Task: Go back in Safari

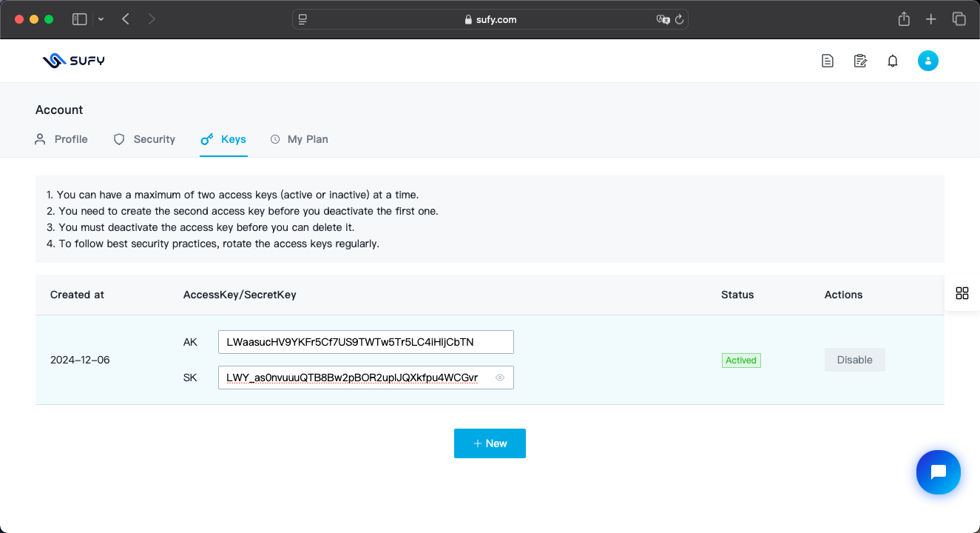Action: point(126,19)
